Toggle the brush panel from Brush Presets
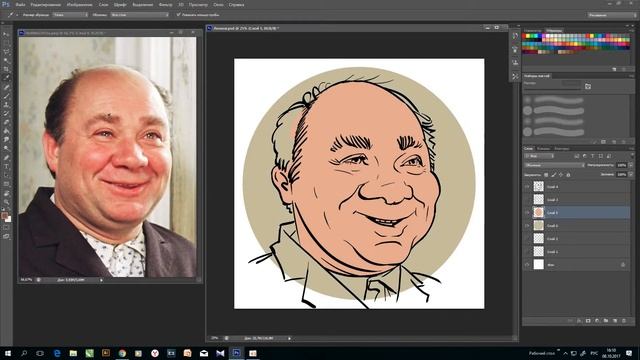 click(588, 87)
